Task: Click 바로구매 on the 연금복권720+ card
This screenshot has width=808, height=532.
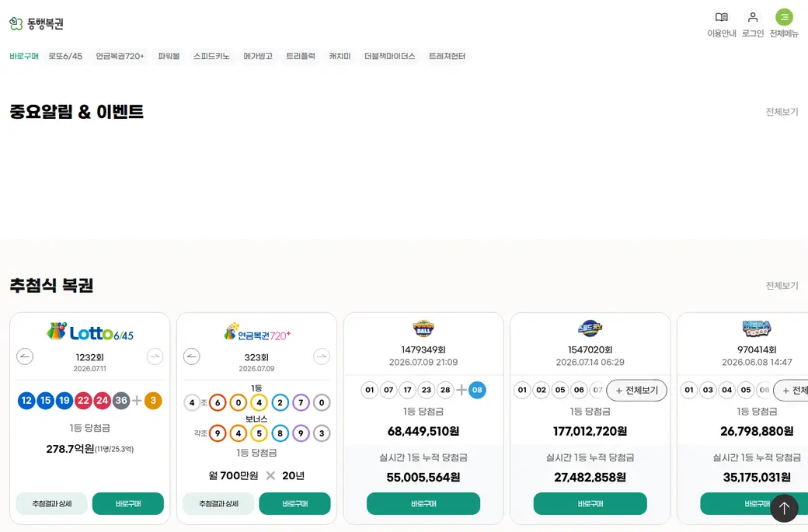Action: (x=294, y=504)
